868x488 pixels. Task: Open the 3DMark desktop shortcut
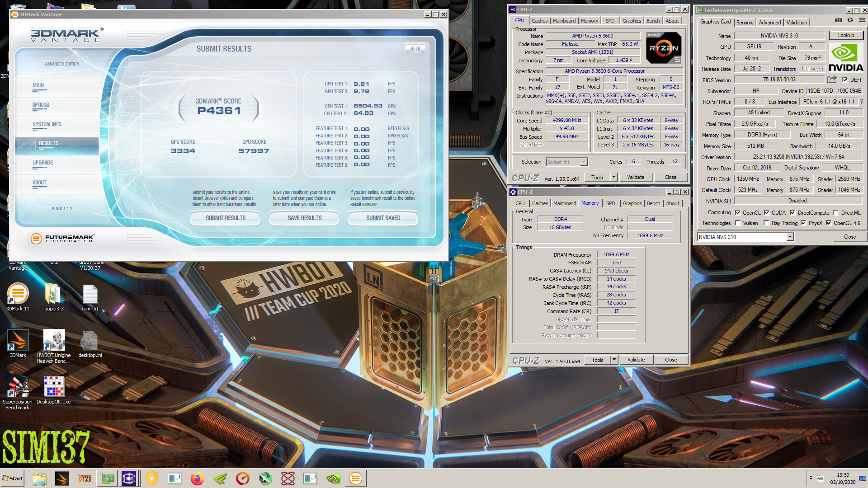pos(18,343)
